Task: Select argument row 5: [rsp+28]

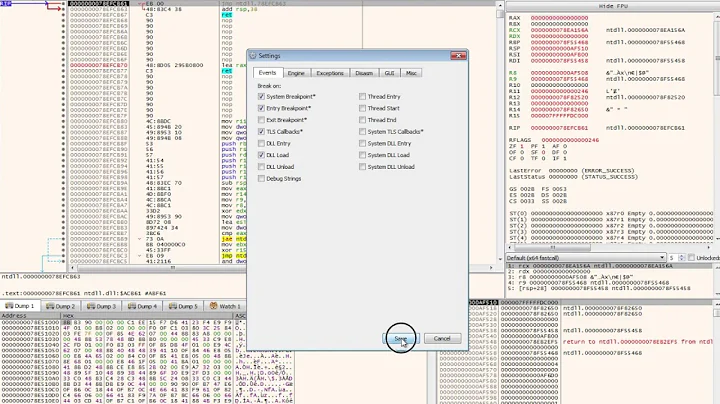Action: tap(609, 288)
